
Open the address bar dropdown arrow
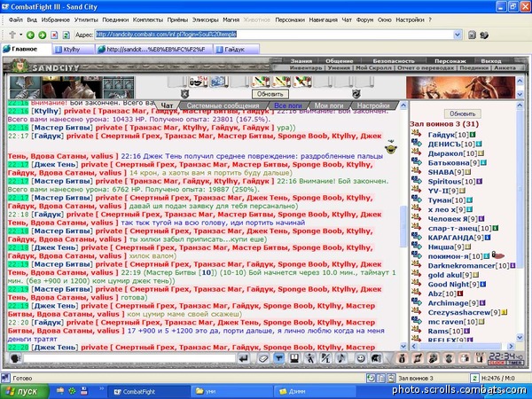(x=457, y=35)
